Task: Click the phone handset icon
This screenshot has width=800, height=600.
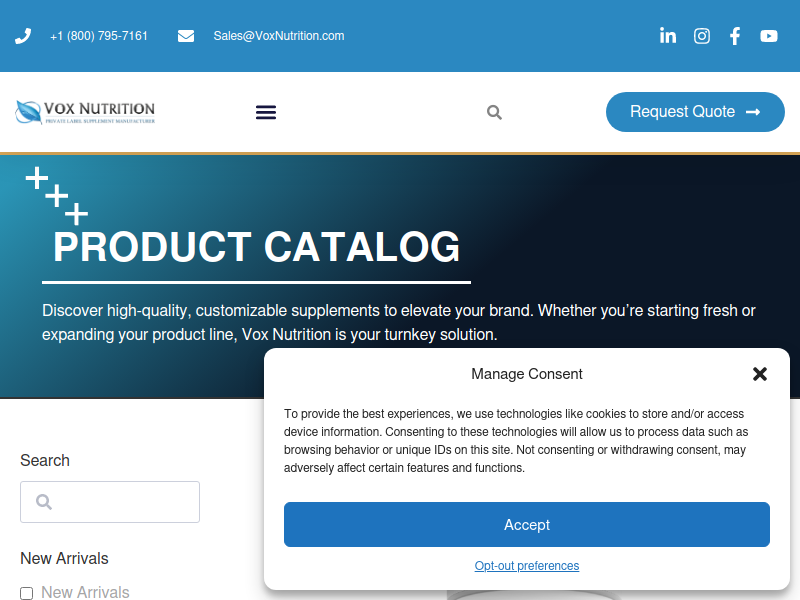Action: pyautogui.click(x=23, y=36)
